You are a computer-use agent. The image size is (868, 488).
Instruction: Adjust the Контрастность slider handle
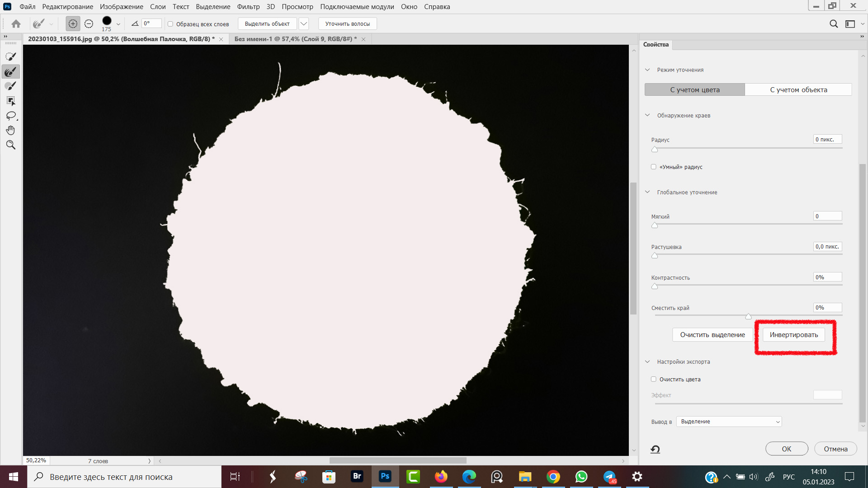pos(655,286)
